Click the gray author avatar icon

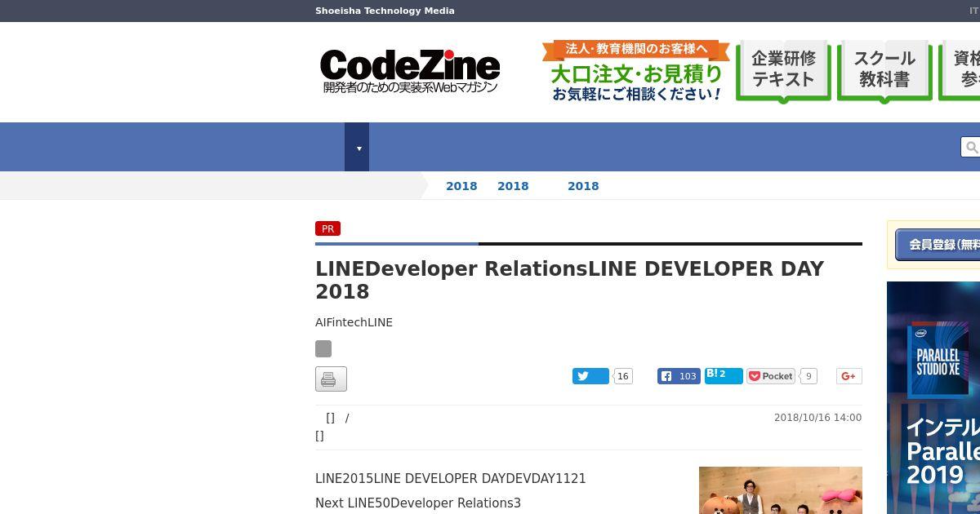[323, 348]
